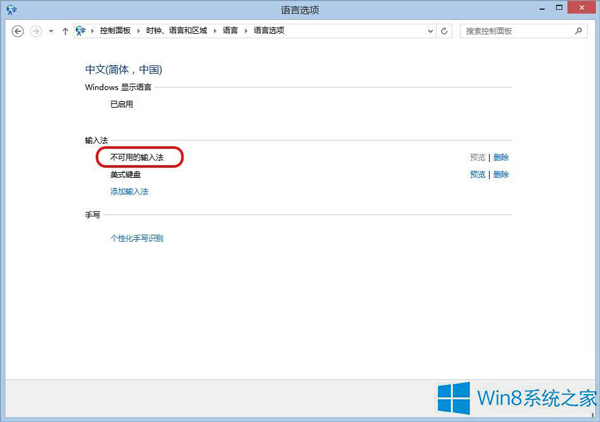Click the 已启用 status text
The height and width of the screenshot is (422, 600).
(x=122, y=104)
